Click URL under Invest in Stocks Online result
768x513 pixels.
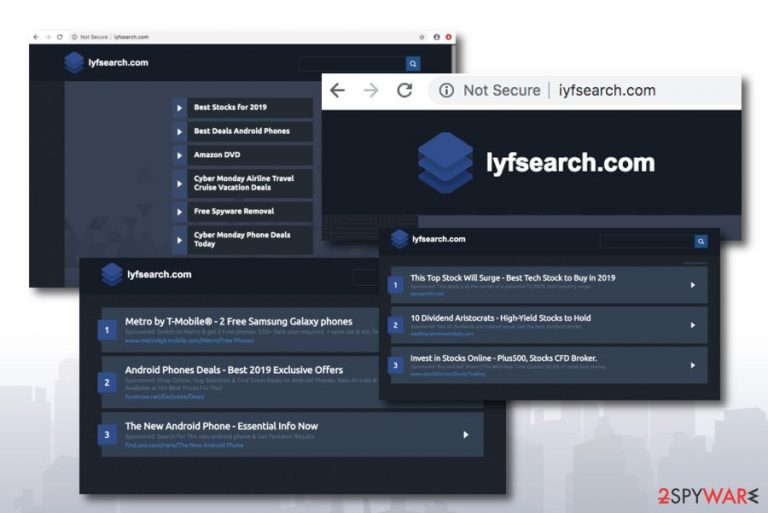click(x=448, y=374)
